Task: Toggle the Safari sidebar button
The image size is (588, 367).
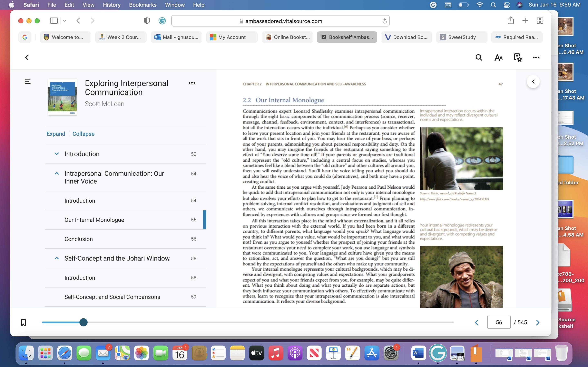Action: pos(54,21)
